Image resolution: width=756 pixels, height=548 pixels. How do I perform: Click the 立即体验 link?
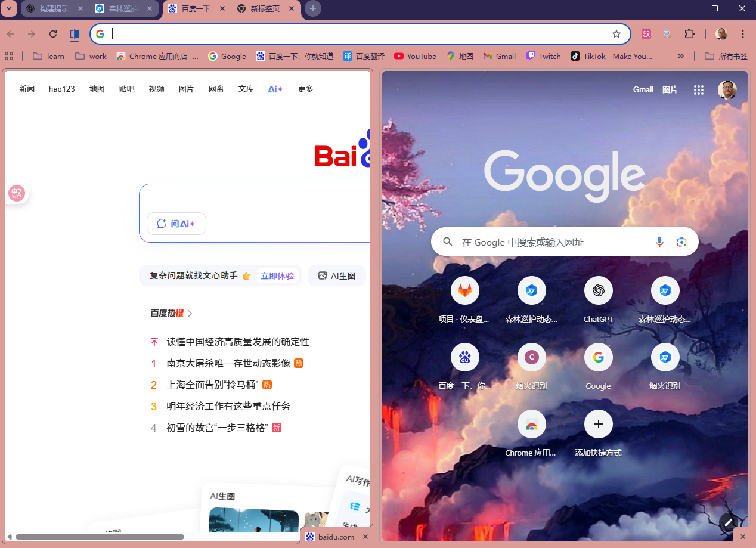pyautogui.click(x=277, y=275)
